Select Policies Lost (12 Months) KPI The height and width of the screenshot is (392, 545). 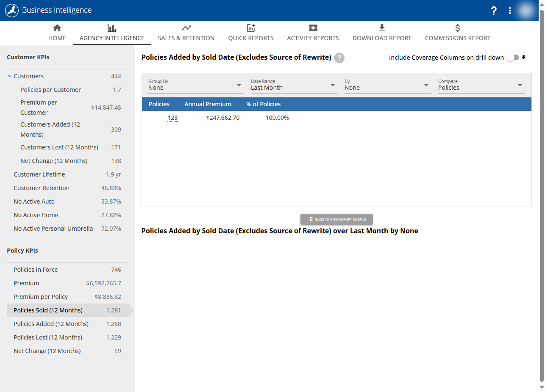(67, 337)
